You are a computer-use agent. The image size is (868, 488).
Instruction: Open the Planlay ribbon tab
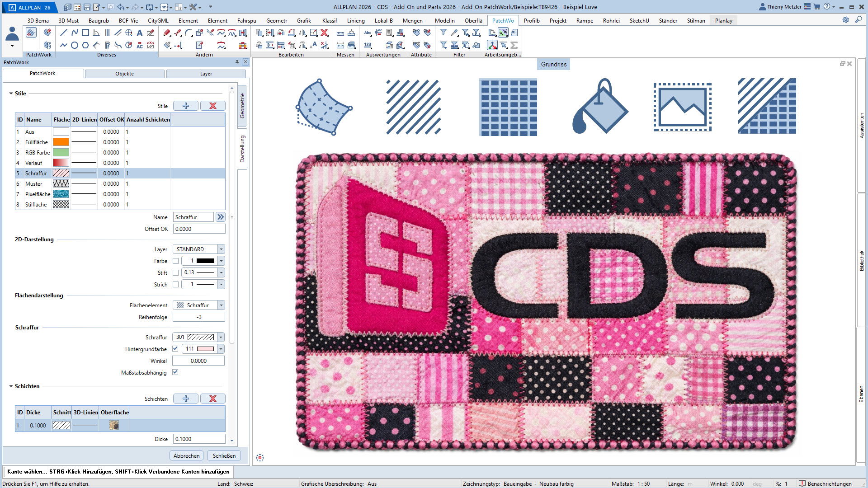(x=723, y=20)
